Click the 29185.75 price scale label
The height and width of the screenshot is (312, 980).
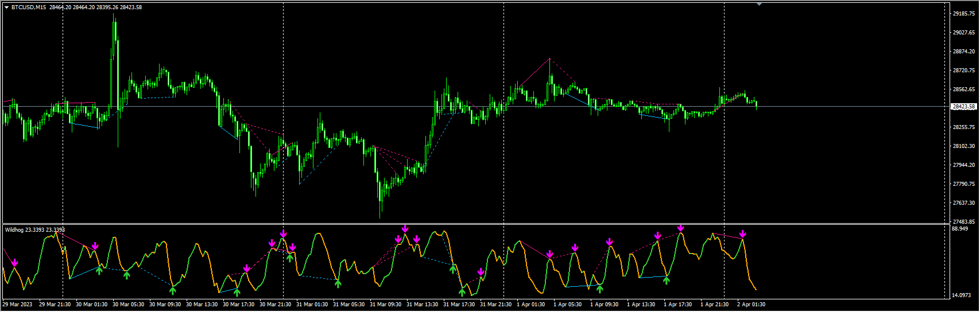pyautogui.click(x=964, y=14)
